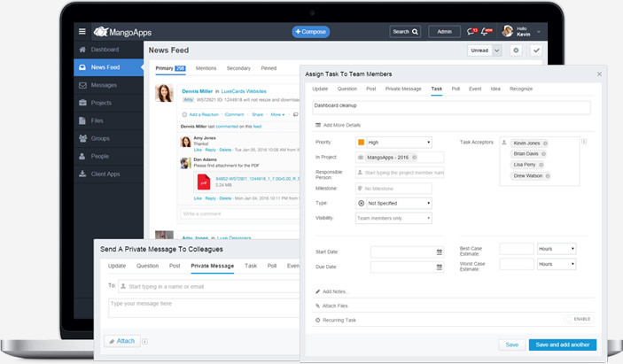Enable the Recurring Task toggle
Image resolution: width=623 pixels, height=364 pixels.
579,319
